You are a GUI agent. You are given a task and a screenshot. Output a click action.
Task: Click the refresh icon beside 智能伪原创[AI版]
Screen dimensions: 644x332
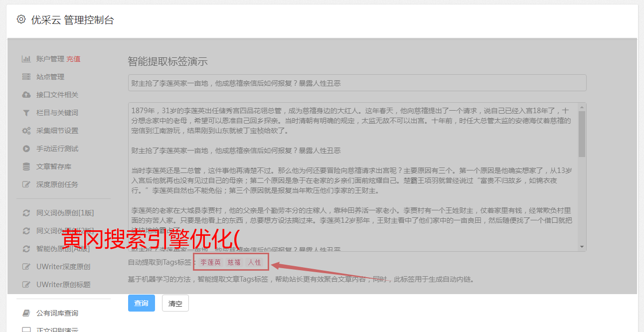[26, 249]
